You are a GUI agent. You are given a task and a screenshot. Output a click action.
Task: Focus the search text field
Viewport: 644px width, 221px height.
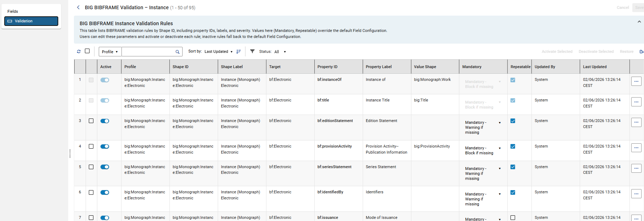pyautogui.click(x=148, y=52)
